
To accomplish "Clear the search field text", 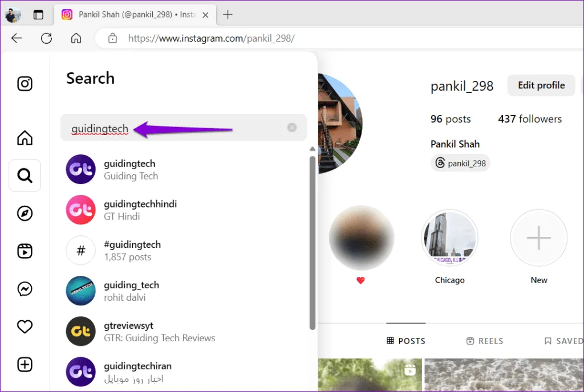I will coord(292,128).
